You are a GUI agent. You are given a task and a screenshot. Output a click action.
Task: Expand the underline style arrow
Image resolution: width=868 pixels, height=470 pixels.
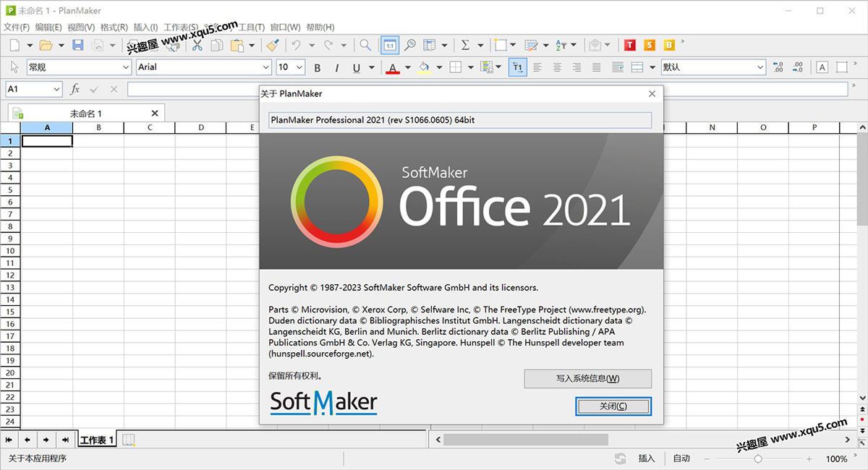(x=372, y=67)
